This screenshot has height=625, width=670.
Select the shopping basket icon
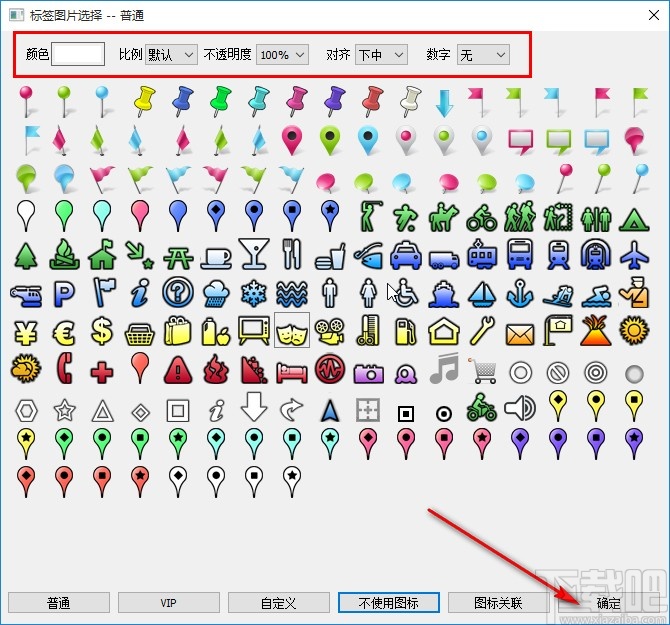click(140, 334)
